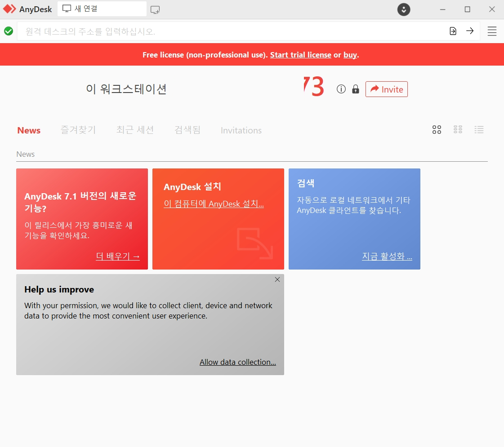
Task: Click the install arrow graphic on AnyDesk 설치 card
Action: 255,243
